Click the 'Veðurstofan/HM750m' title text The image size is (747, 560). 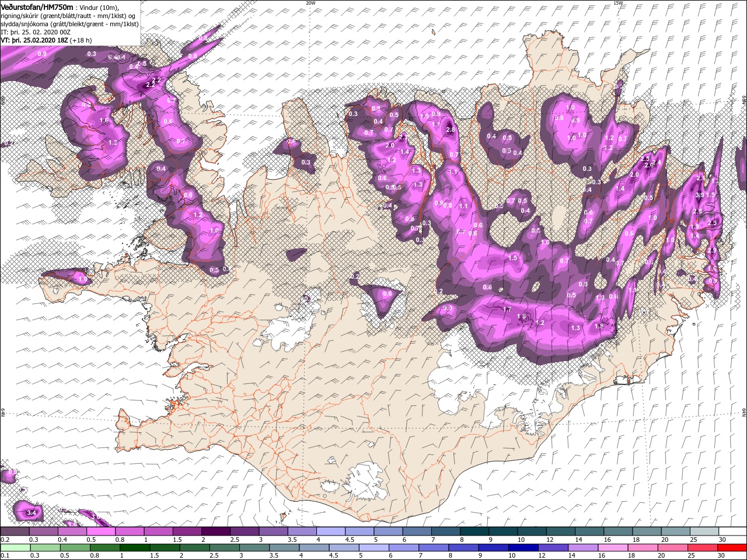point(37,6)
